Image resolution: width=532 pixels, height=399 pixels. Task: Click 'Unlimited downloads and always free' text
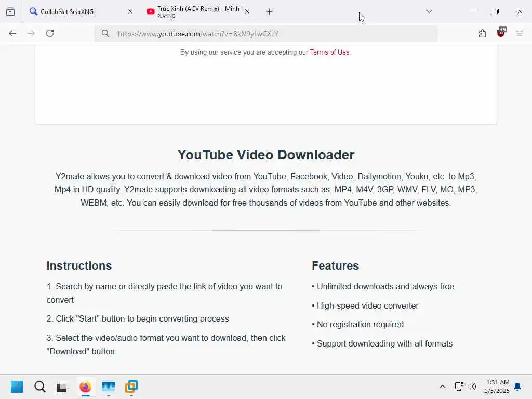point(385,286)
